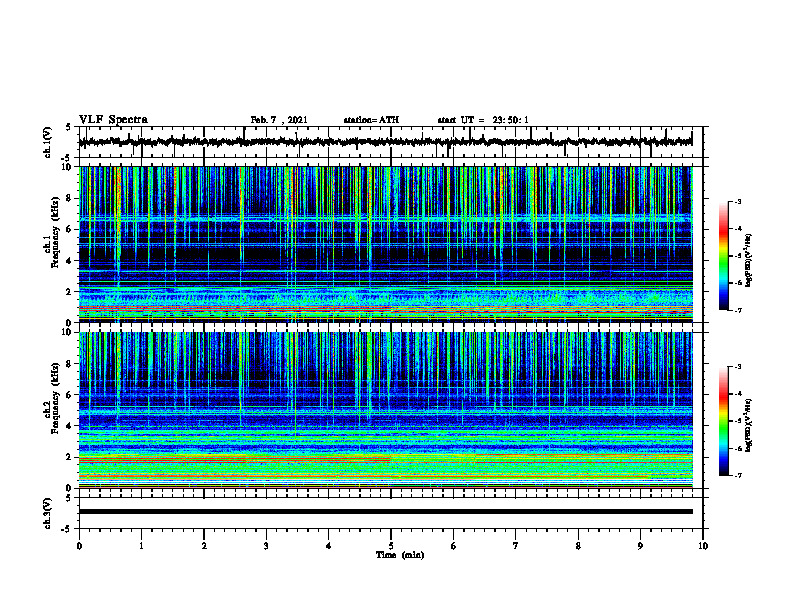Click the "start UT = 23:50: 1" text
This screenshot has height=612, width=792.
[x=483, y=120]
